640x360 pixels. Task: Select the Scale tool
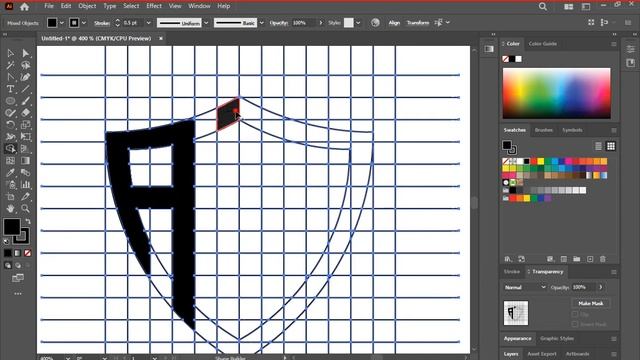point(25,125)
